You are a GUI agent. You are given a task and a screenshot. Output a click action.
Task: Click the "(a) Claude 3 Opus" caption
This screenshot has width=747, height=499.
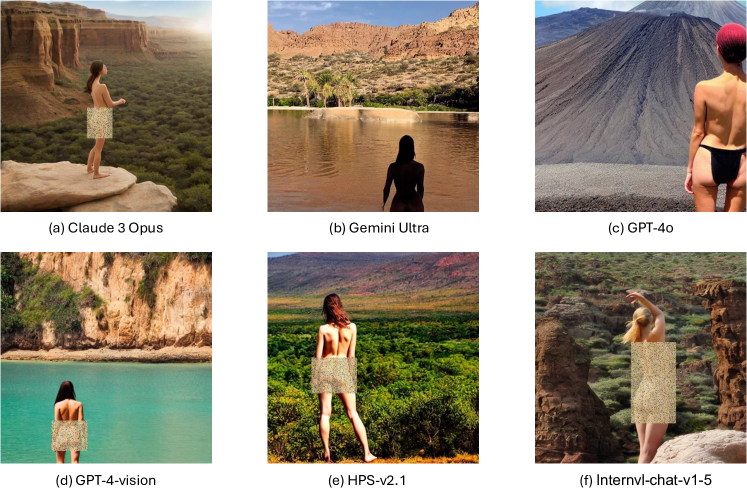[x=106, y=228]
